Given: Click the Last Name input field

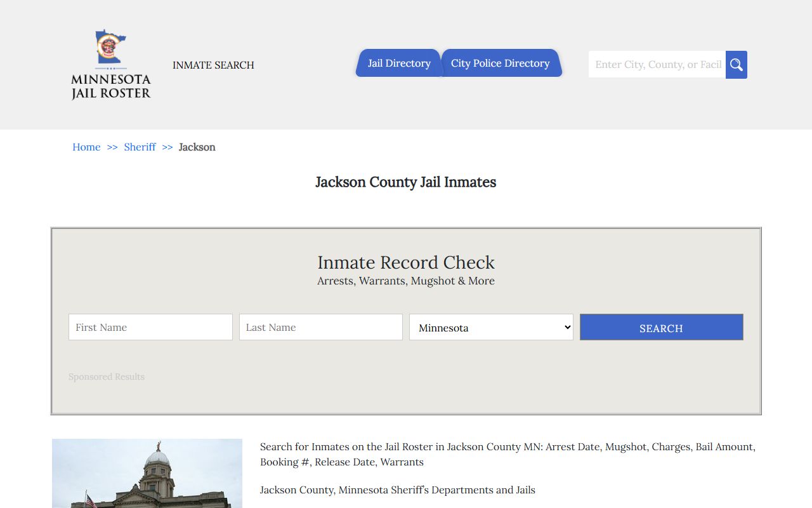Looking at the screenshot, I should pos(321,327).
